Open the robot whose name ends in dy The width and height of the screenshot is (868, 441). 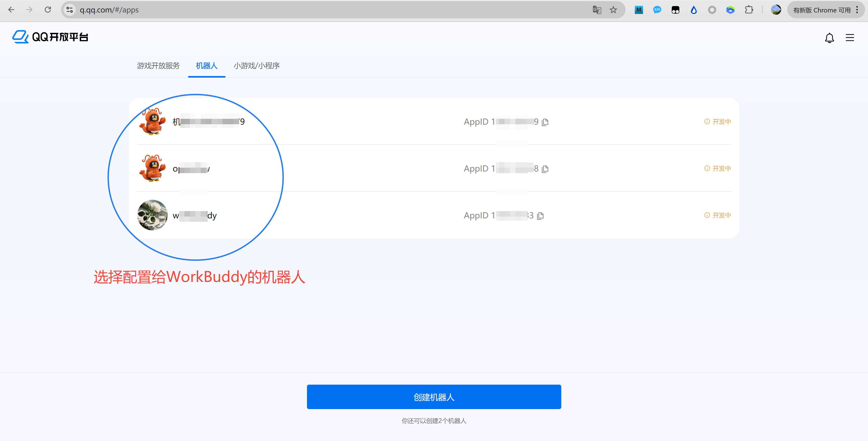[194, 215]
